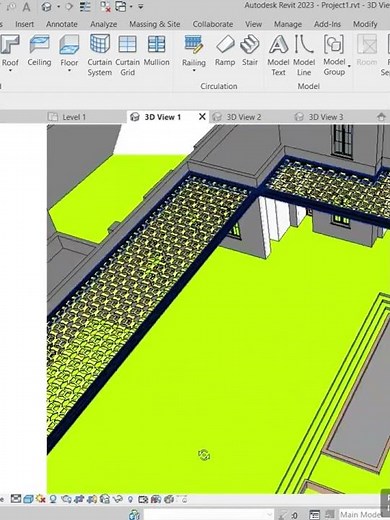Close the 3D View 1 tab
390x520 pixels.
click(202, 117)
